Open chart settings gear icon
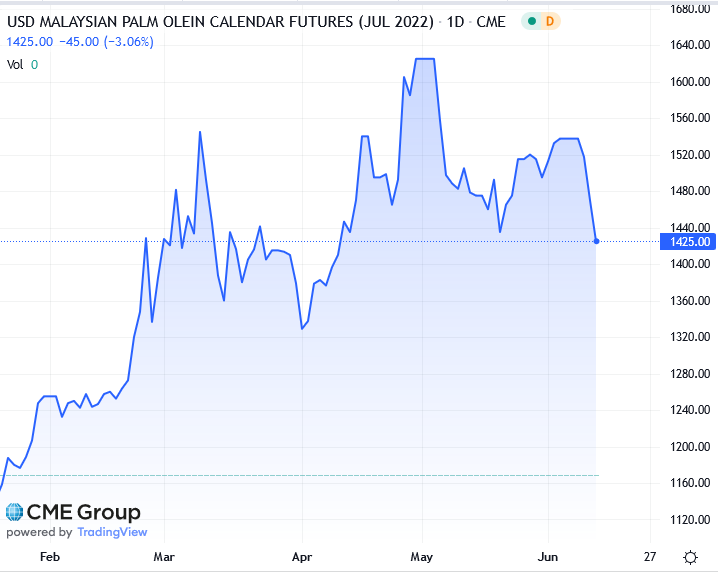This screenshot has height=572, width=718. 690,557
